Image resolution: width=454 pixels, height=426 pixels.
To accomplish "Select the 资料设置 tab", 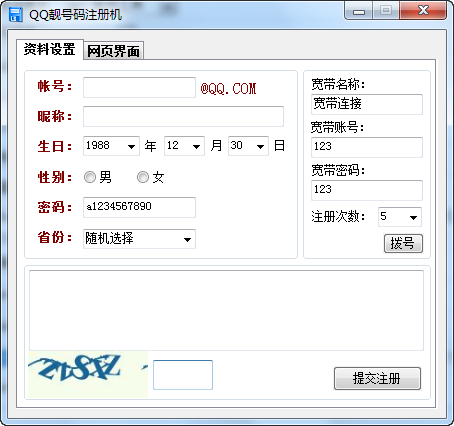I will (50, 49).
